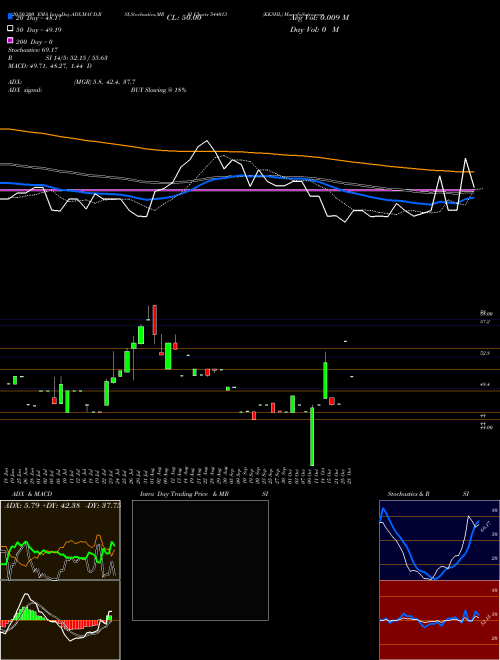
Task: Open the blue Stochastics chart panel
Action: (x=439, y=540)
